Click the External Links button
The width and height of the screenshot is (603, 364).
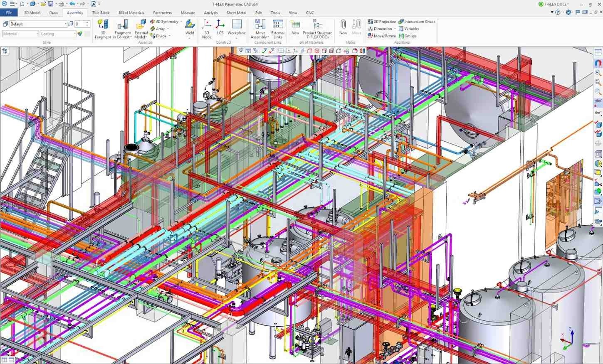[x=277, y=29]
